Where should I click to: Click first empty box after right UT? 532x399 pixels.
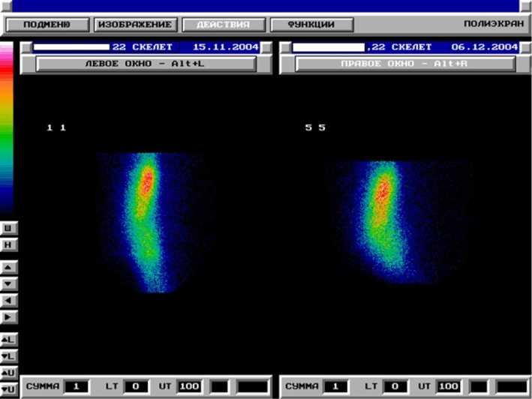[x=479, y=386]
